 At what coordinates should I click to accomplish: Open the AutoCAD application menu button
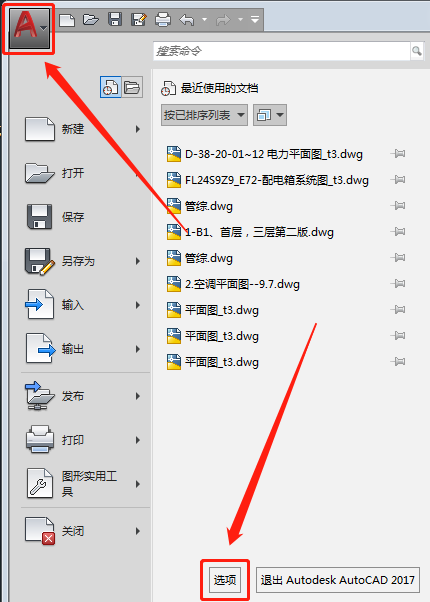click(29, 28)
